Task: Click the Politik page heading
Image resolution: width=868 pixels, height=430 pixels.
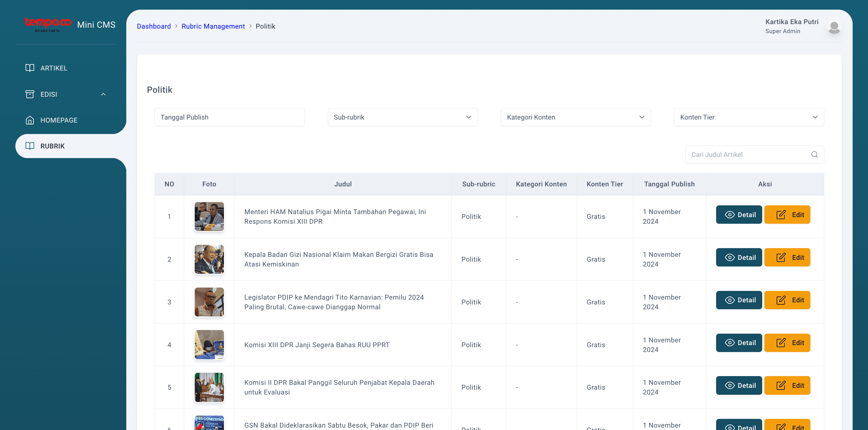Action: point(159,89)
